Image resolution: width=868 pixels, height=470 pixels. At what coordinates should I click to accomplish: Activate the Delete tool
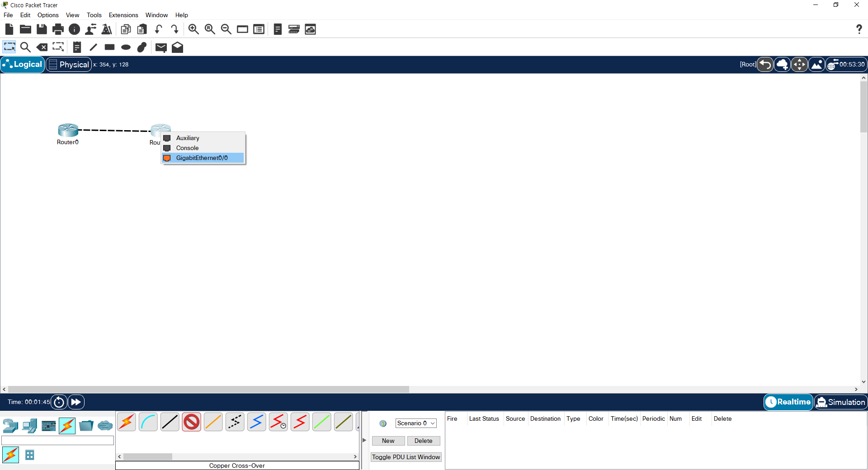(x=42, y=47)
